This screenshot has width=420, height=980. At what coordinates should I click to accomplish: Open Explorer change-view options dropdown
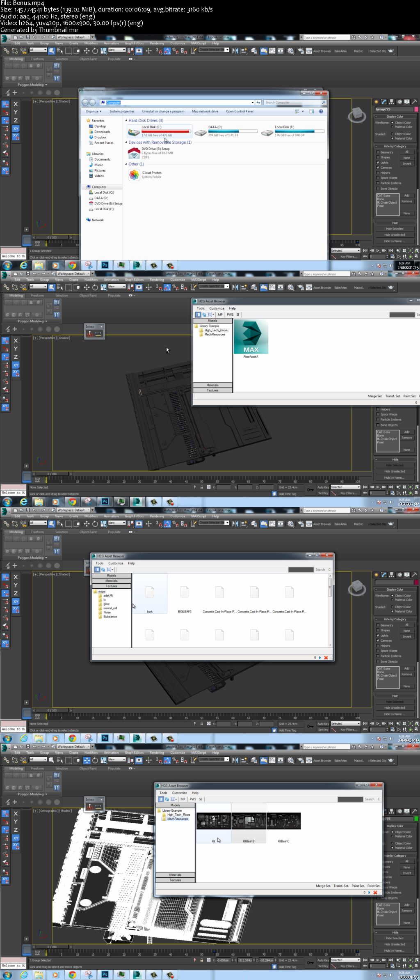(x=303, y=111)
